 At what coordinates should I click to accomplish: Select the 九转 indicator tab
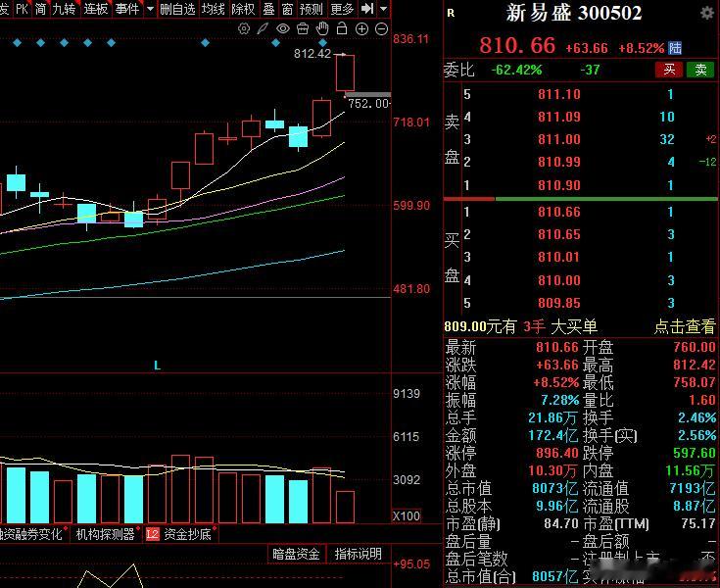coord(64,8)
